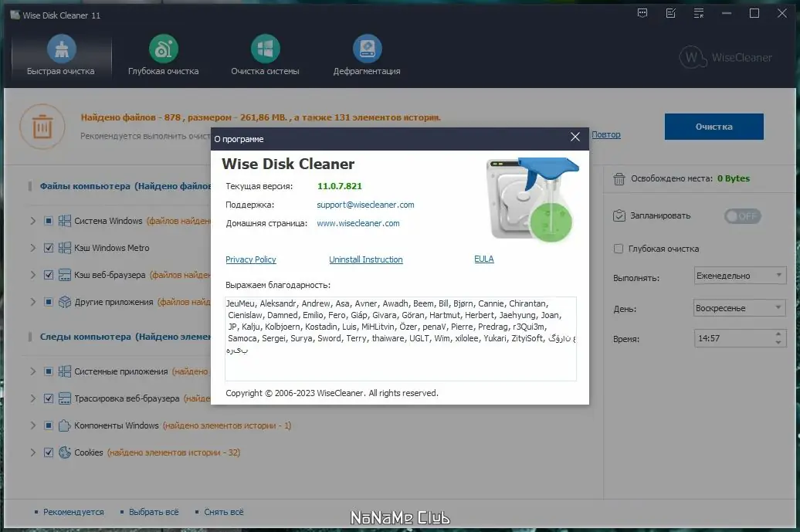Click the feedback chat icon in title bar
This screenshot has width=800, height=532.
click(x=642, y=13)
